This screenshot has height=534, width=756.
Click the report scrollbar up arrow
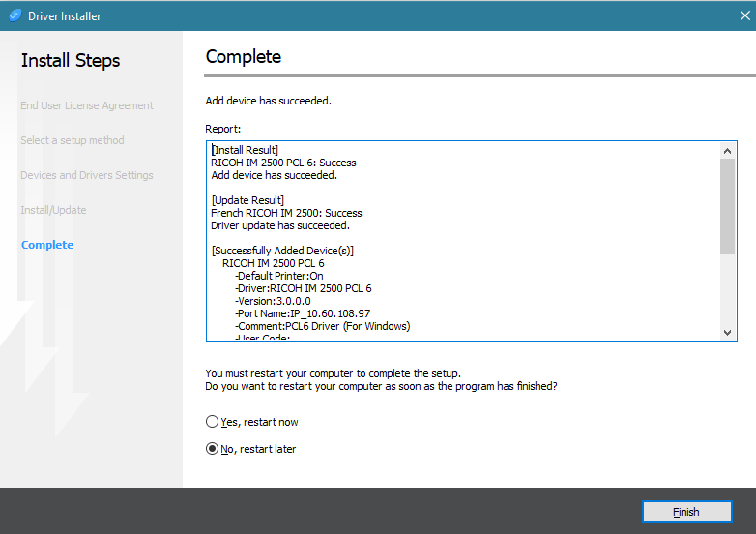pyautogui.click(x=728, y=151)
